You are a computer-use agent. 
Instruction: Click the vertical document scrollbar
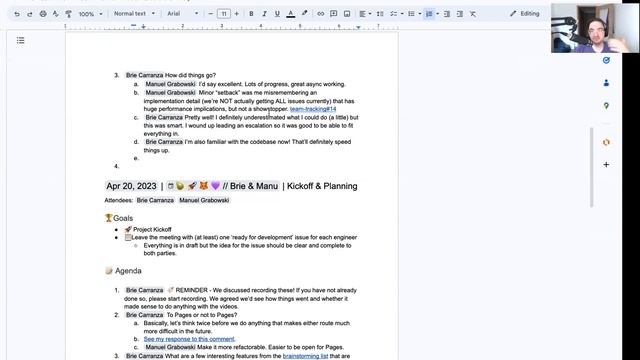(591, 167)
